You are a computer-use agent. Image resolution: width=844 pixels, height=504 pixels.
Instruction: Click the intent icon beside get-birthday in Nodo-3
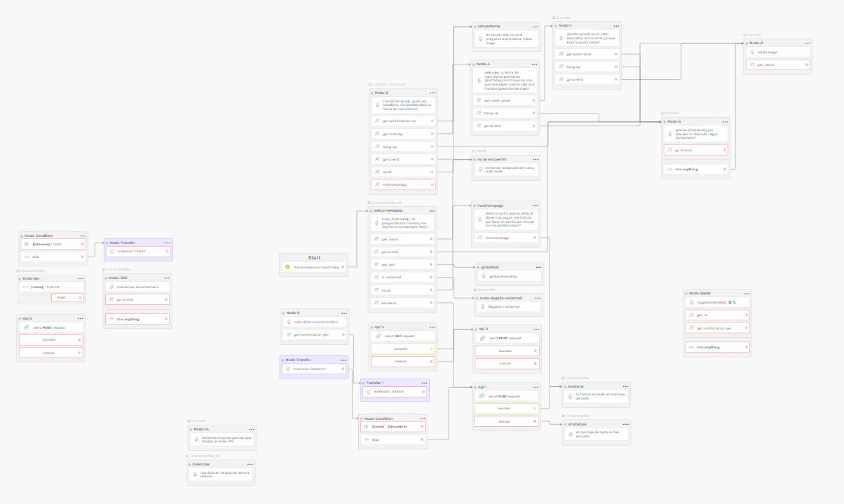coord(377,133)
